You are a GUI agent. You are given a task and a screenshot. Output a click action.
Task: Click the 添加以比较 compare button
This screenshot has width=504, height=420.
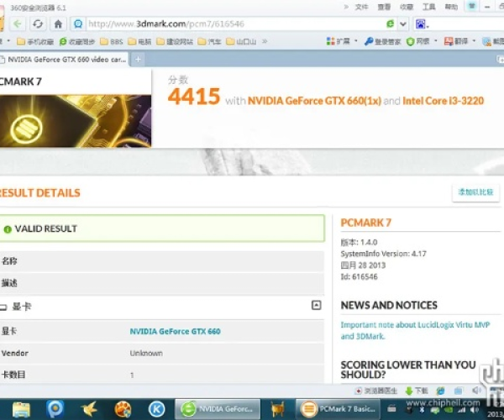pyautogui.click(x=475, y=192)
